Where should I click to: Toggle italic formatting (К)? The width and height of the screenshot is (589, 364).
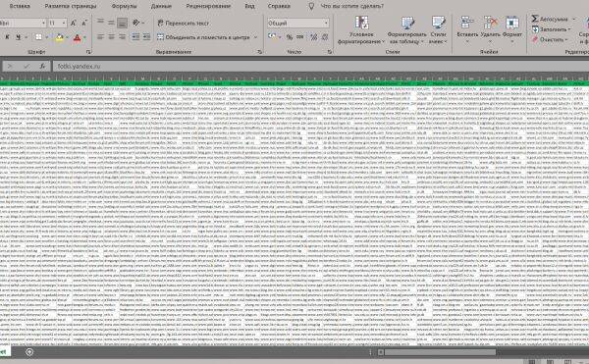click(7, 37)
